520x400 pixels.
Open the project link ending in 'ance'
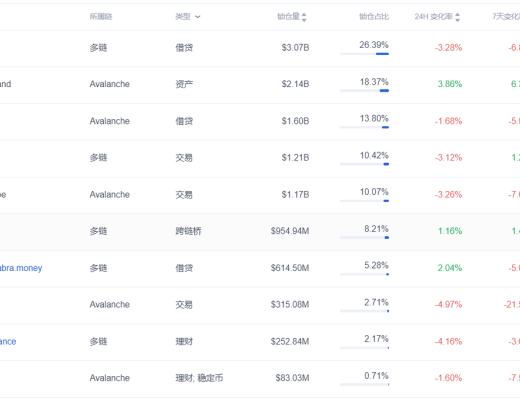pyautogui.click(x=8, y=341)
